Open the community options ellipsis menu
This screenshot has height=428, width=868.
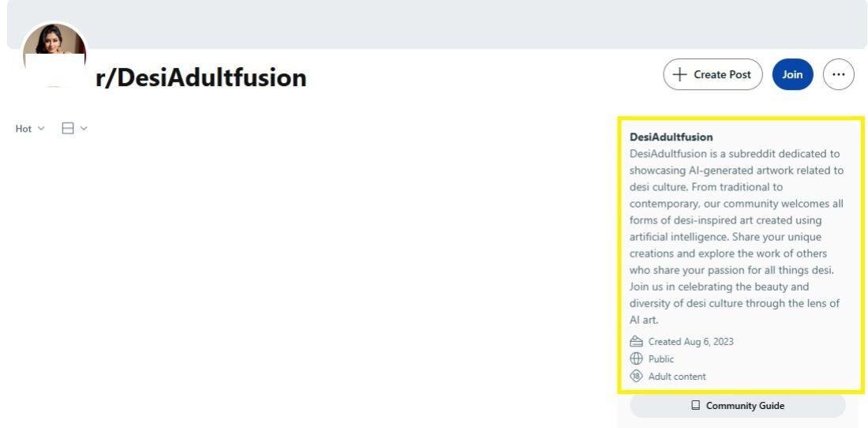point(838,75)
